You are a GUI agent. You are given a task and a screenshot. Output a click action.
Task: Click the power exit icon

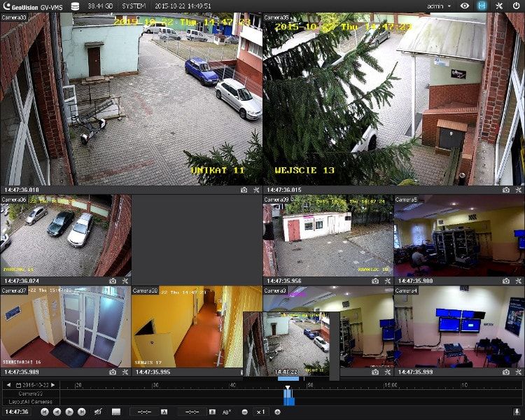tap(516, 6)
